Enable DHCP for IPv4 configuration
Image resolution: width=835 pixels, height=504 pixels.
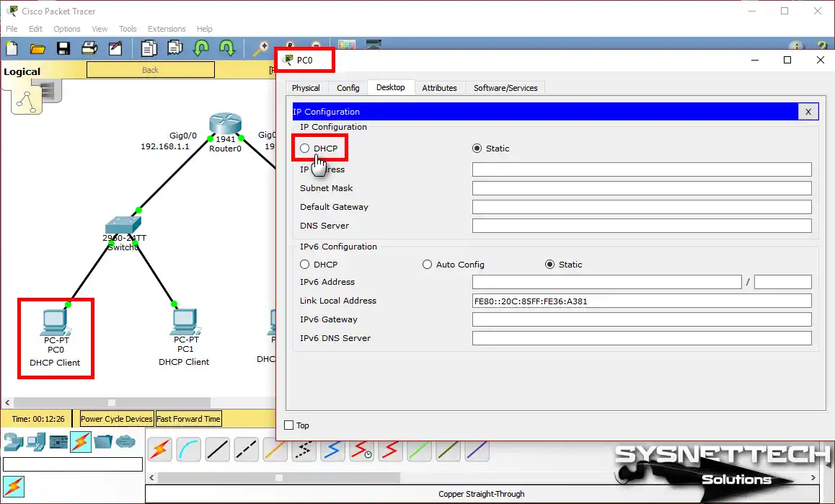pyautogui.click(x=304, y=149)
